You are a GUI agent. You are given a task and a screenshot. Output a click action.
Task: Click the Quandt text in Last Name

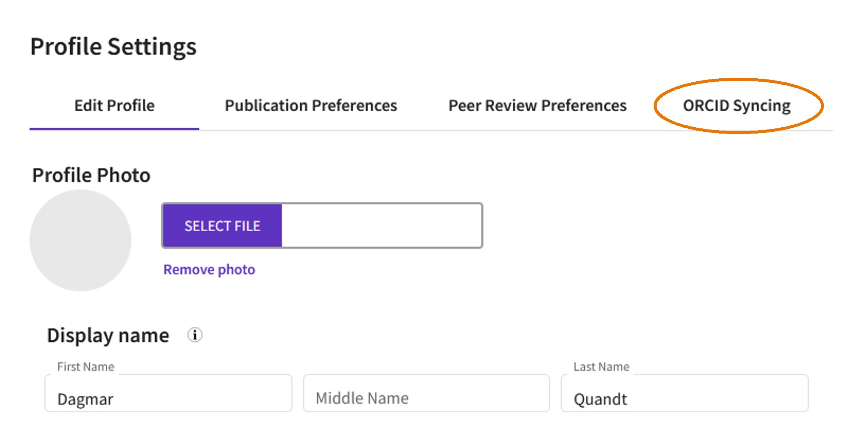click(600, 400)
